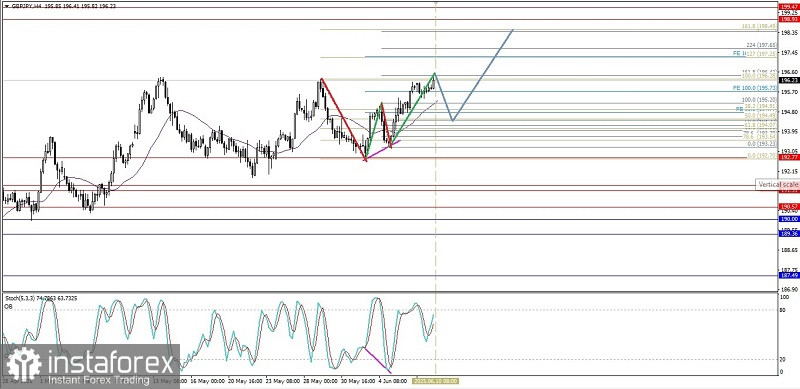
Task: Click the highlighted 2025.06.10 08:00 time label
Action: pos(435,381)
